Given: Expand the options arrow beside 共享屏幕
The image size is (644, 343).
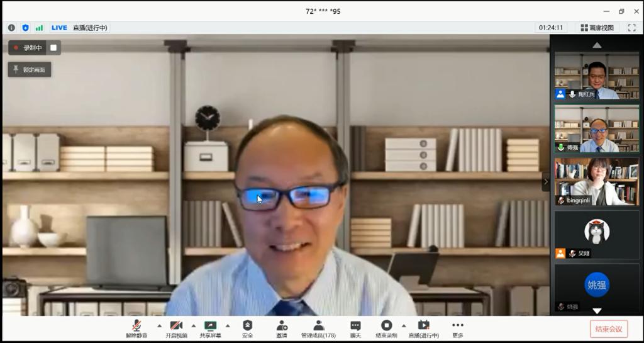Looking at the screenshot, I should (228, 325).
